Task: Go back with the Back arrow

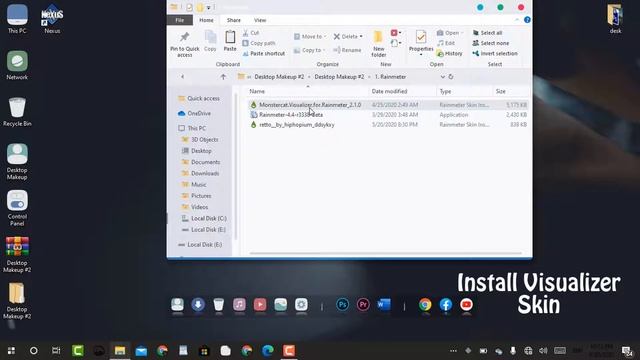Action: (182, 77)
